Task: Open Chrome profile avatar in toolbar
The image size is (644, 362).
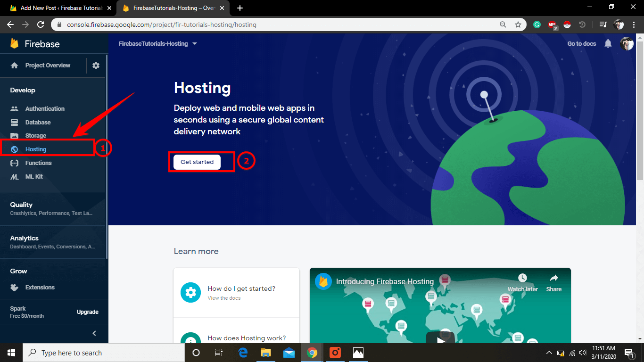Action: pyautogui.click(x=619, y=25)
